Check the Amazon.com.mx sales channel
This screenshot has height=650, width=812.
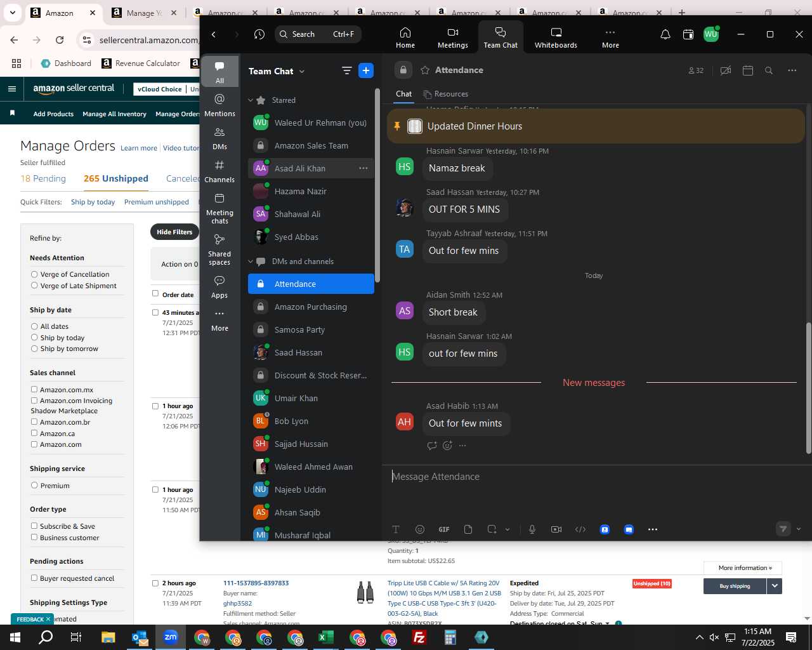pyautogui.click(x=34, y=390)
